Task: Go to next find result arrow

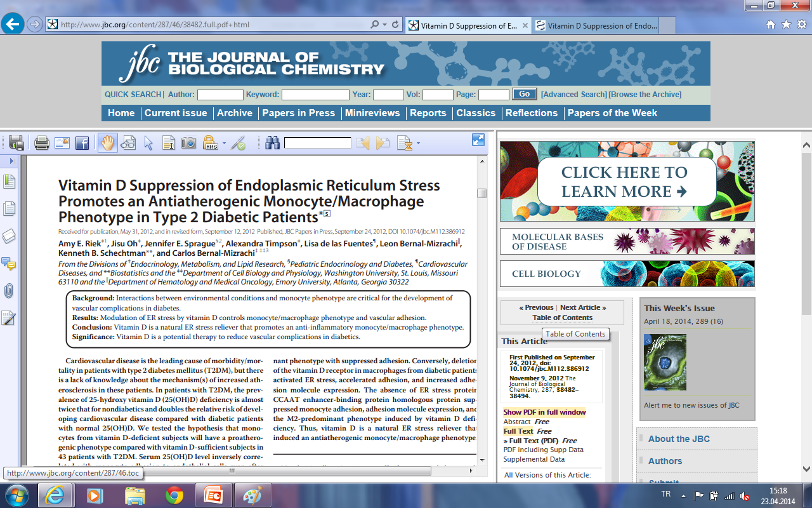Action: coord(383,143)
